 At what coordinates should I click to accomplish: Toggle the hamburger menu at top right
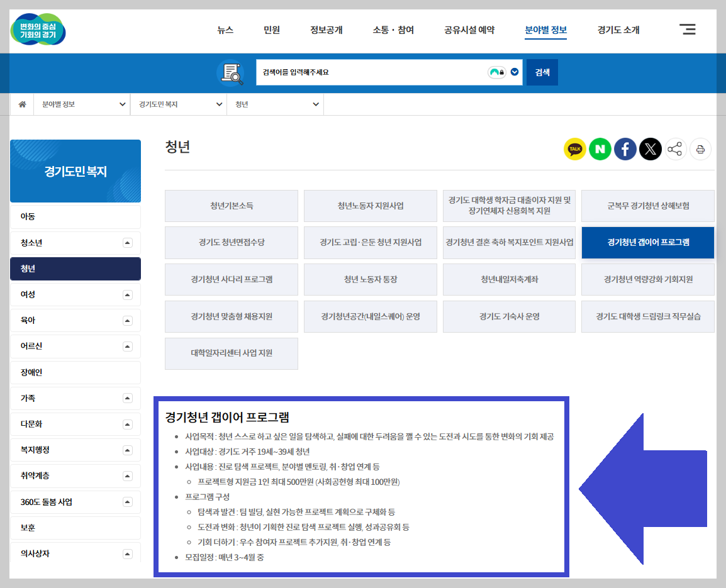pos(688,30)
